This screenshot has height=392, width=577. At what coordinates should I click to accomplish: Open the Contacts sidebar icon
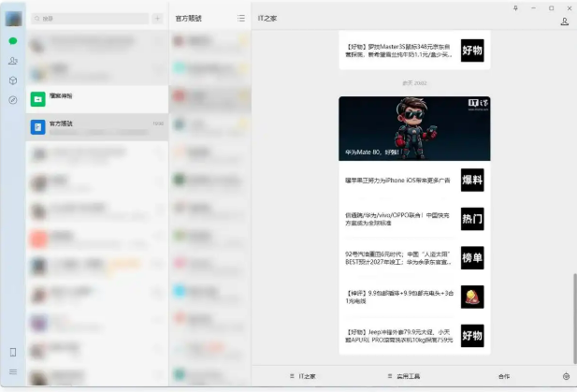[13, 61]
